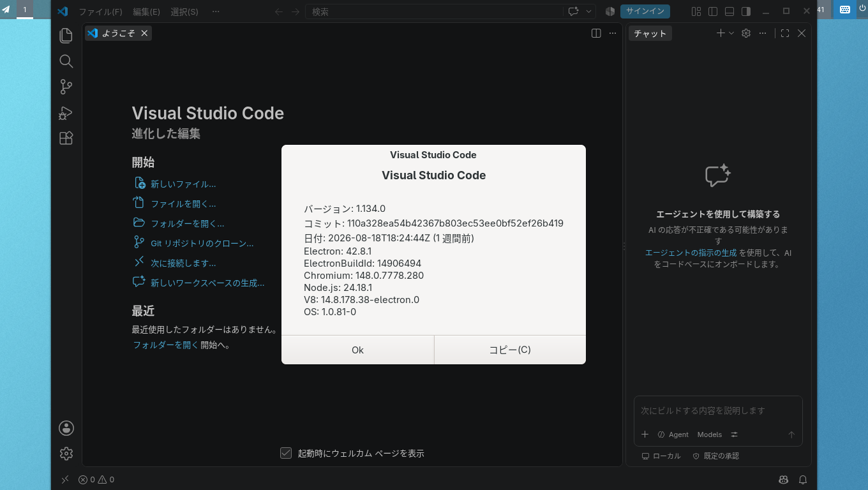Open the 選択(S) menu
This screenshot has width=868, height=490.
(x=184, y=11)
